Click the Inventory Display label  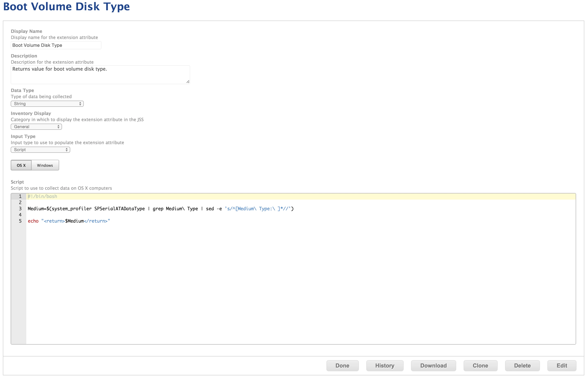[31, 113]
